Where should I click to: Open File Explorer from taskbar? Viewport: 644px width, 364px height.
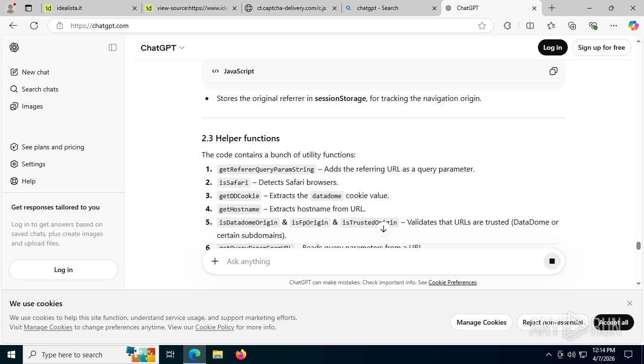217,355
